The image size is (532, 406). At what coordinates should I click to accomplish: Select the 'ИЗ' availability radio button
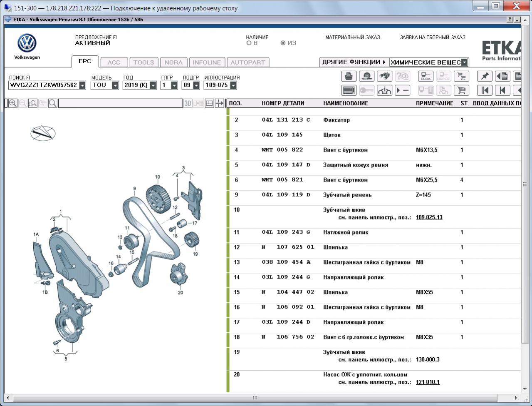click(x=283, y=43)
